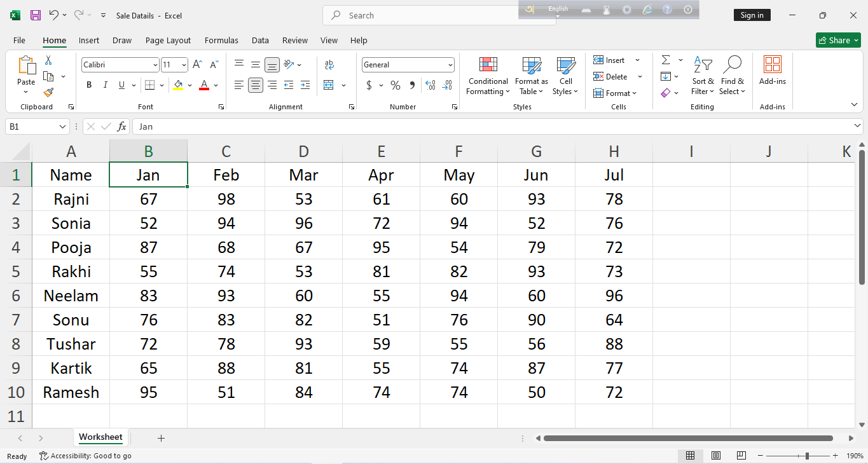The width and height of the screenshot is (868, 464).
Task: Open the Add-ins button
Action: (772, 71)
